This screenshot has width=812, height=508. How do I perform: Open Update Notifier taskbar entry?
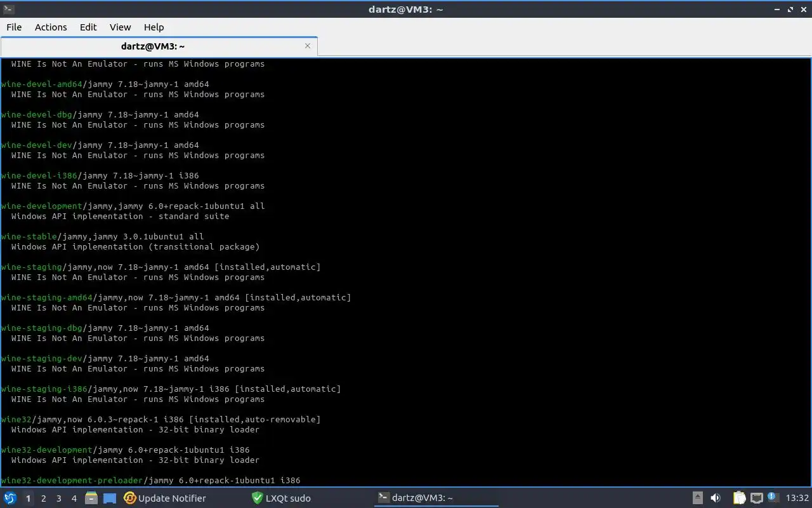184,498
